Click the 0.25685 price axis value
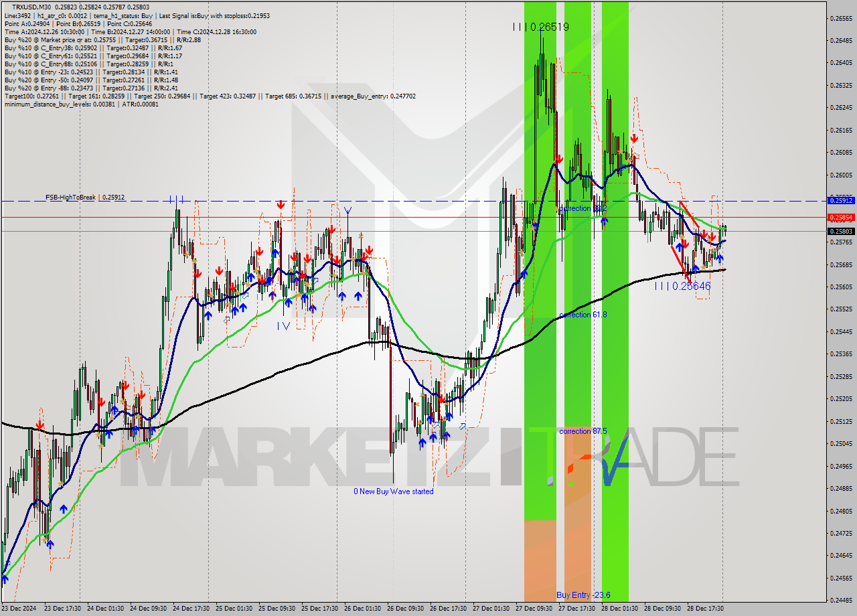This screenshot has width=857, height=616. coord(842,264)
